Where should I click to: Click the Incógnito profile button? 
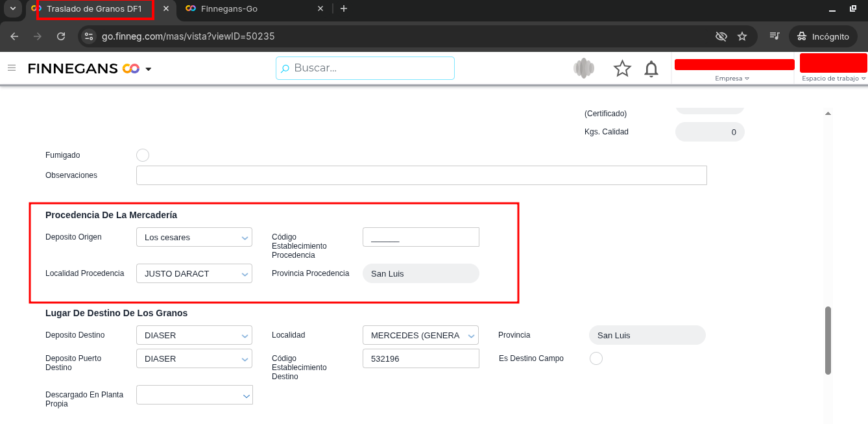click(x=823, y=36)
